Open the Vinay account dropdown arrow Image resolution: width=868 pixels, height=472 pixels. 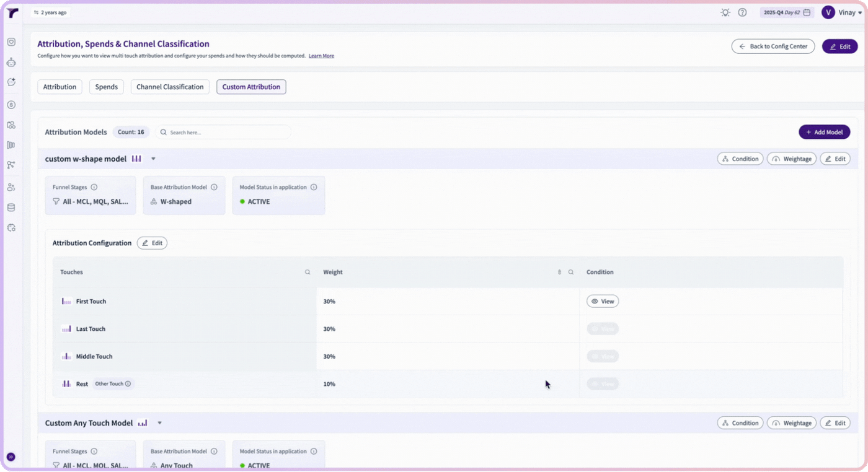tap(860, 13)
